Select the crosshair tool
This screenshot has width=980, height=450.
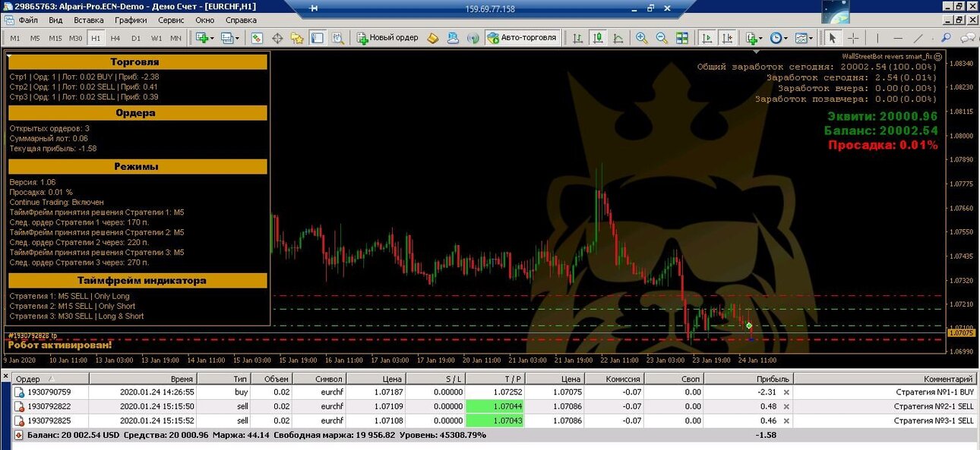click(x=853, y=38)
